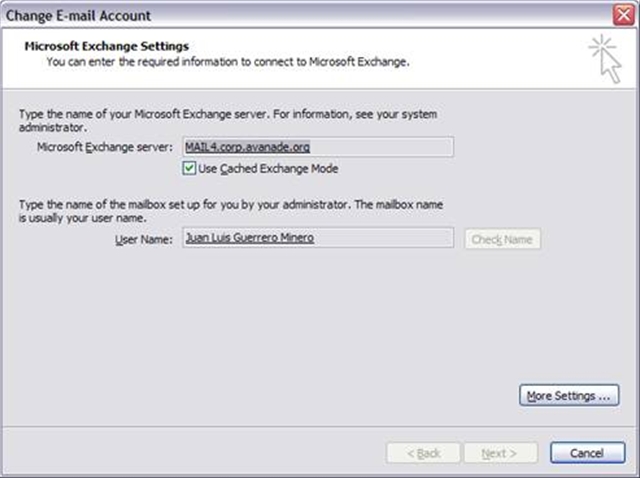
Task: Open More Settings
Action: (569, 396)
